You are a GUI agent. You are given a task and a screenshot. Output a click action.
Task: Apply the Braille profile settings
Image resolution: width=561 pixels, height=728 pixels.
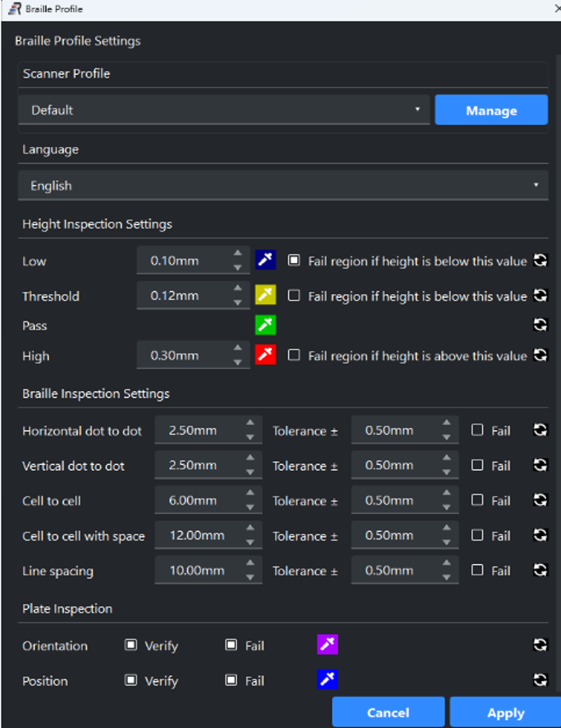click(506, 713)
